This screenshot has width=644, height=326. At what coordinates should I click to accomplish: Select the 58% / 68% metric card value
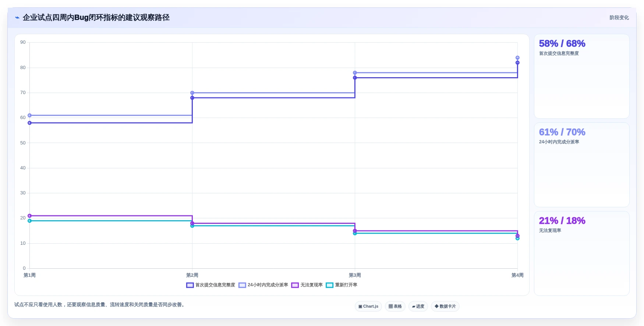point(562,43)
